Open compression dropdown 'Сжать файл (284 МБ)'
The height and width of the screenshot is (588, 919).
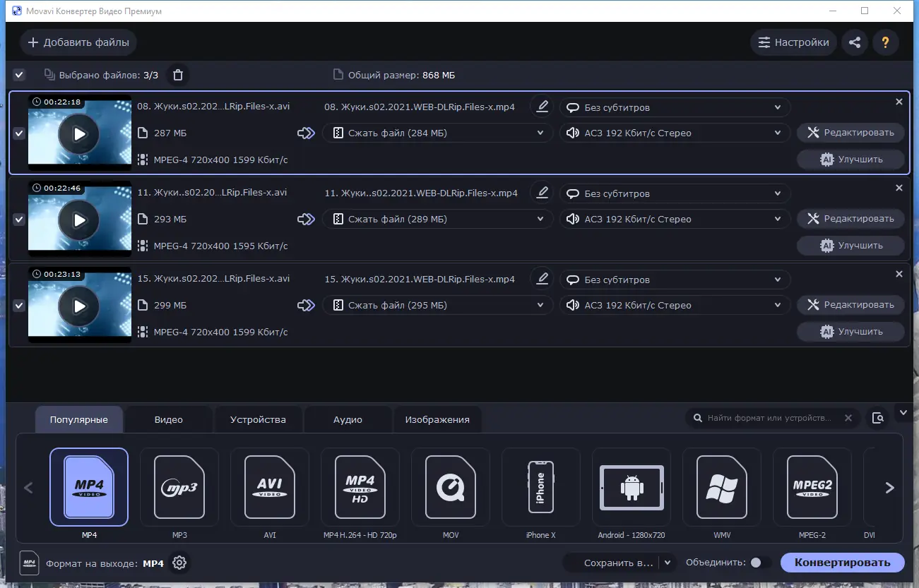click(x=438, y=133)
